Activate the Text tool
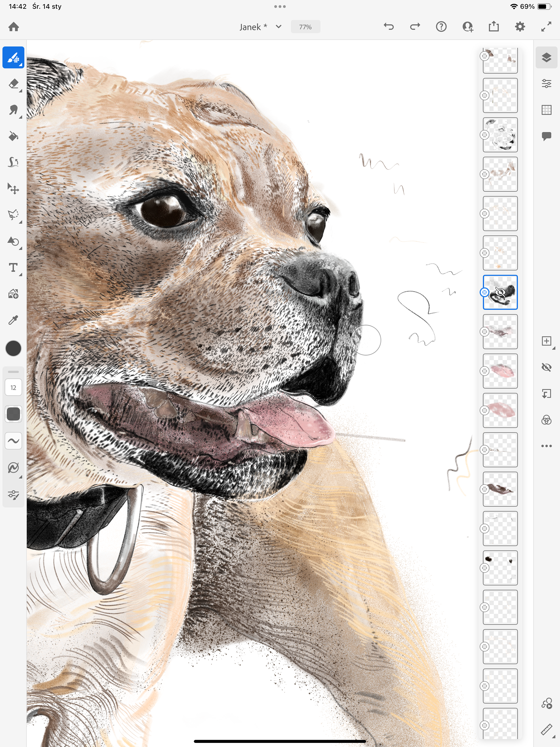This screenshot has width=560, height=747. 13,267
